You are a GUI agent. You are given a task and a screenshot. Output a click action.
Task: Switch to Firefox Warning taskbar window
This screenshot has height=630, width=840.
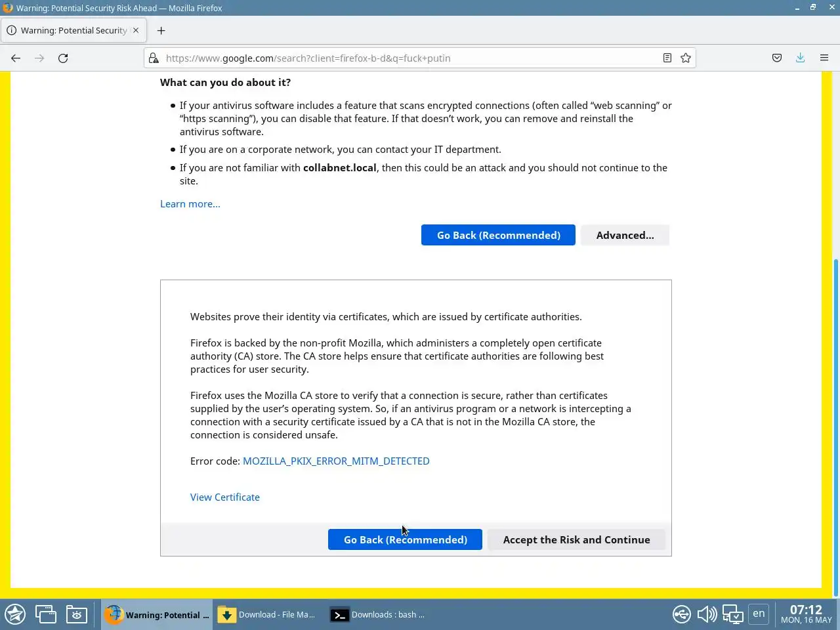click(157, 615)
